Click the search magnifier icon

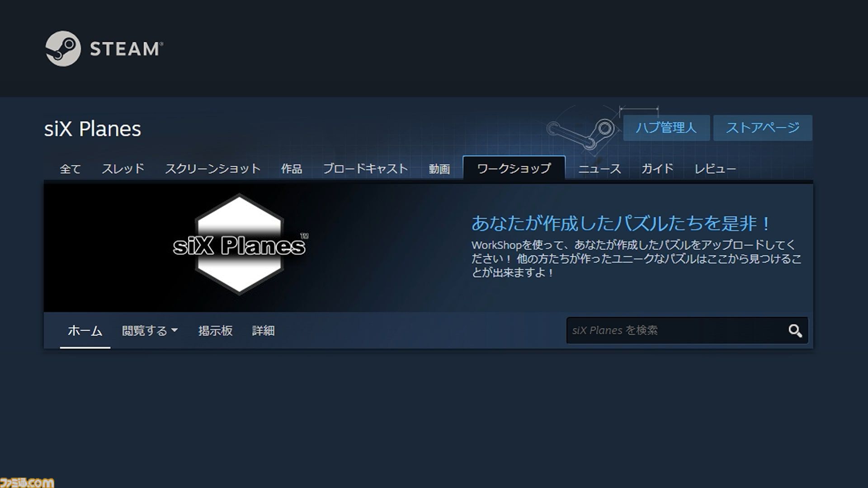[x=795, y=331]
